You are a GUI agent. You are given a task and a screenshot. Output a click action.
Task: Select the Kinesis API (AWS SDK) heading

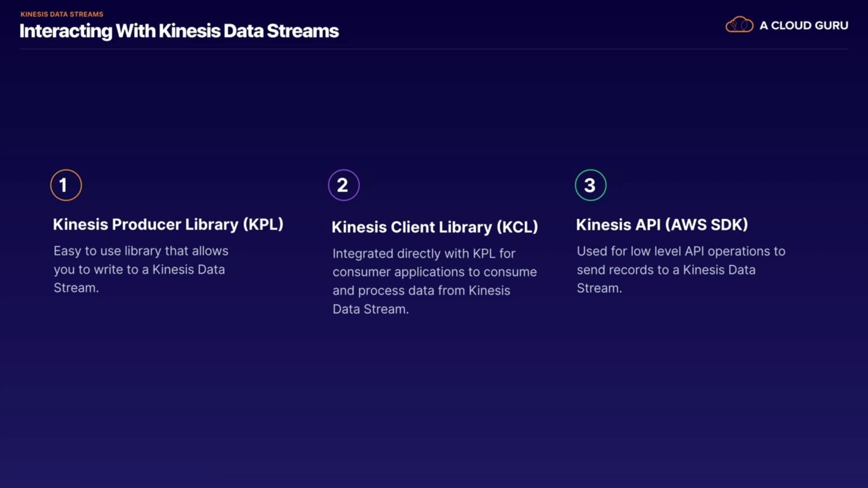pos(662,225)
